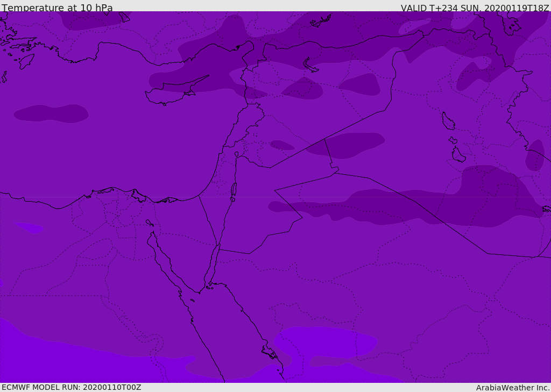
Task: Click the 'ArabiaWeather Inc' credit text
Action: click(x=513, y=388)
